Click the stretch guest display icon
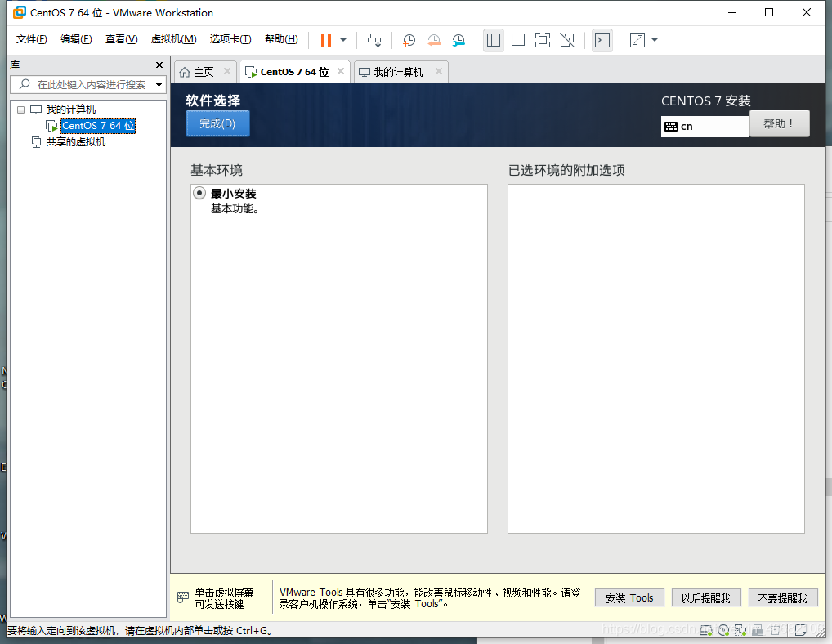This screenshot has height=644, width=832. point(637,40)
